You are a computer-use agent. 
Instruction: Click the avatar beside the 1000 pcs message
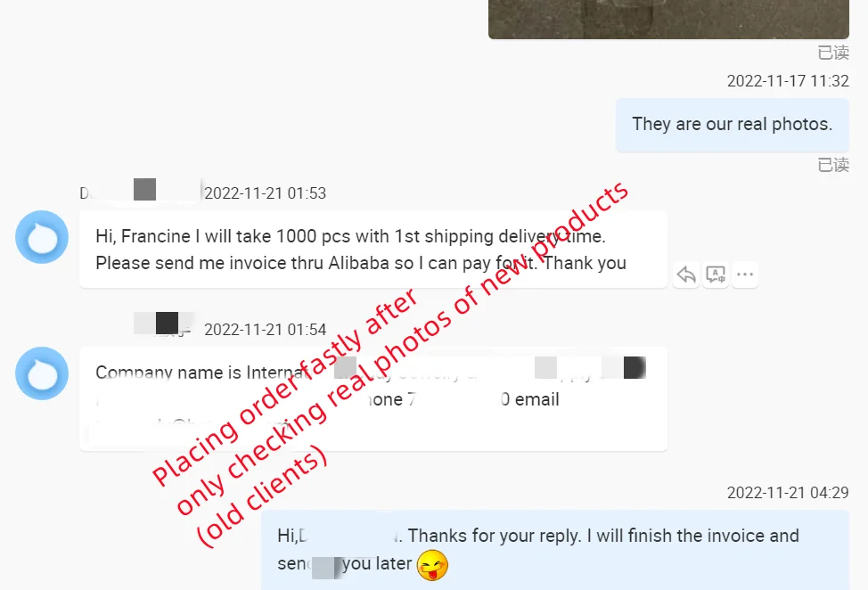[x=42, y=237]
